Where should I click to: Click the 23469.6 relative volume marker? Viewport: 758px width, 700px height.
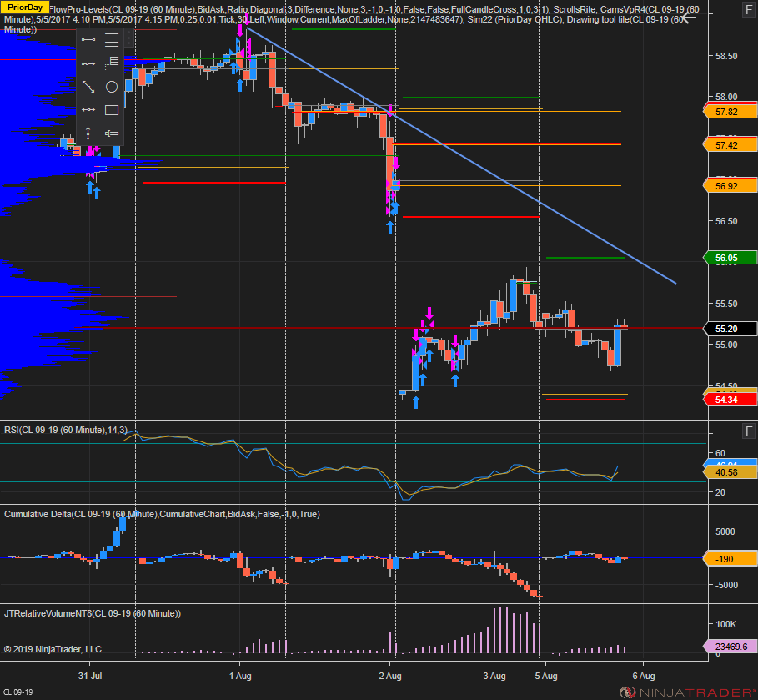coord(730,647)
